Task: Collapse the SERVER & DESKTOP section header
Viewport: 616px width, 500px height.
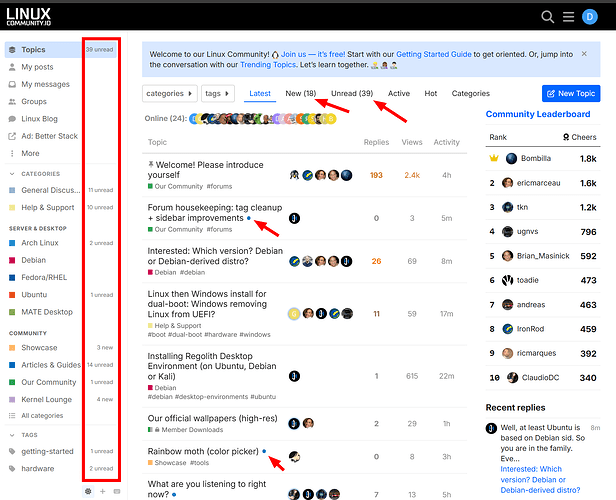Action: tap(38, 228)
